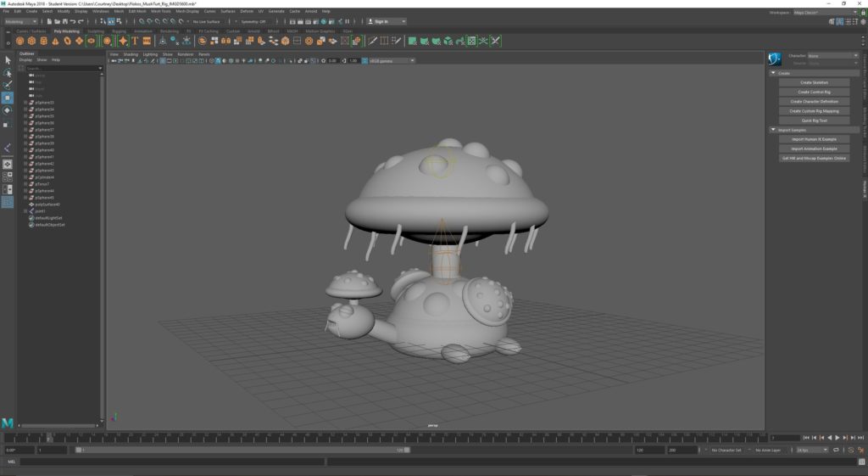Click the Play forwards button
868x476 pixels.
coord(837,438)
